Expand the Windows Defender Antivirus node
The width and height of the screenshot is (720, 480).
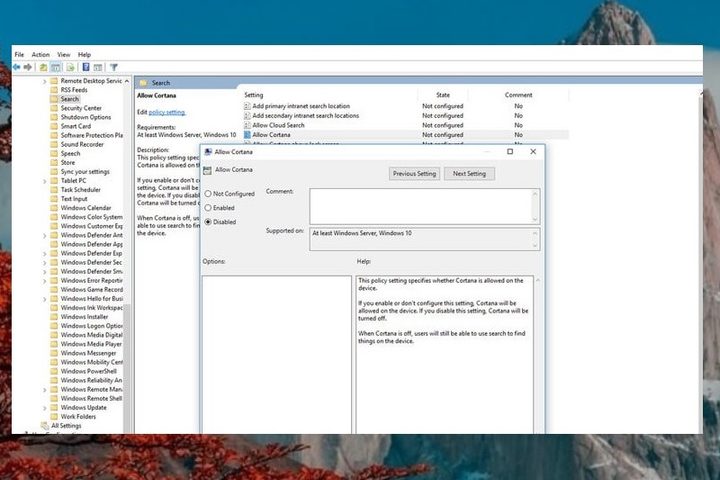(45, 236)
